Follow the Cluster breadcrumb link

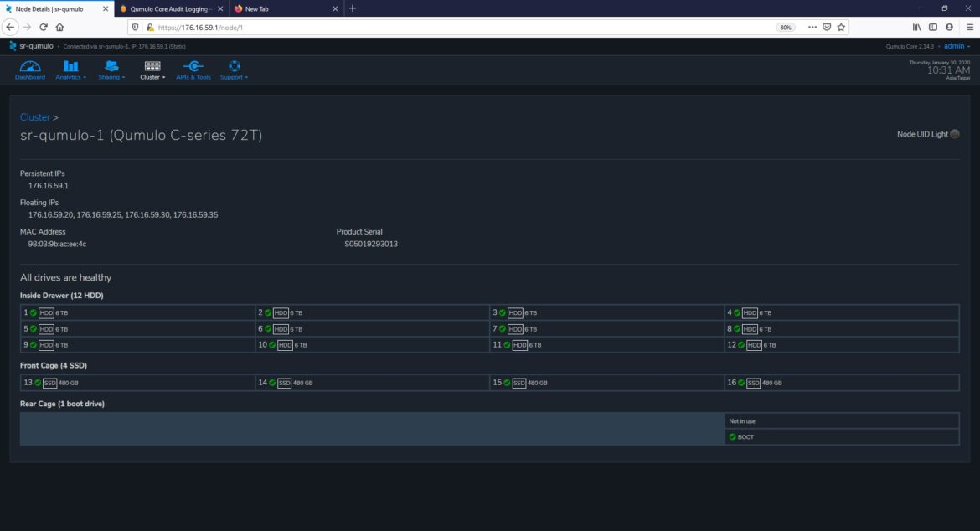coord(35,116)
